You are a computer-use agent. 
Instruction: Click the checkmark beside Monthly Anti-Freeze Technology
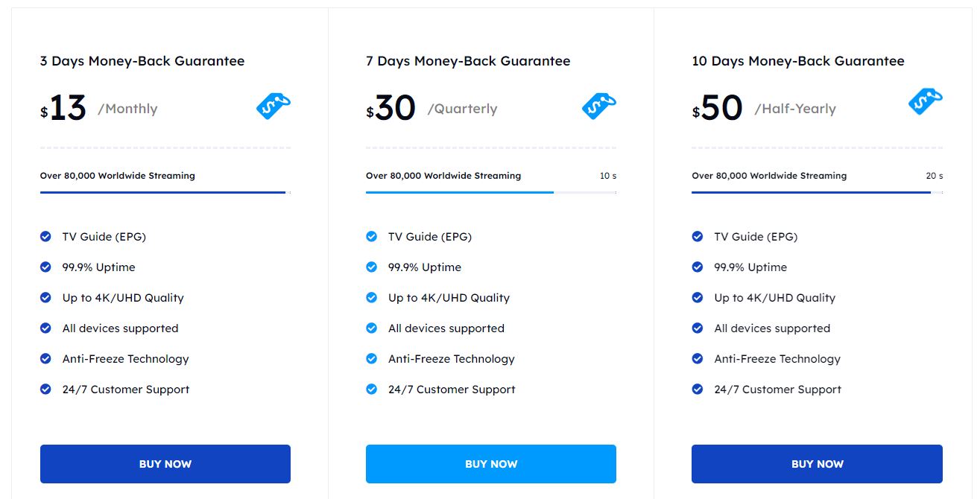45,358
